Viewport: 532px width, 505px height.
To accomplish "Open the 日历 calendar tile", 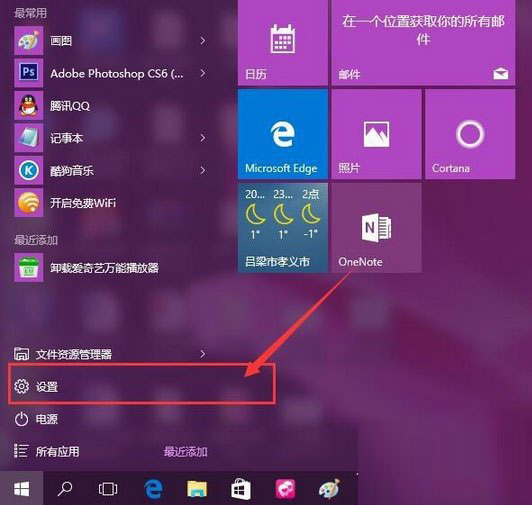I will (283, 43).
